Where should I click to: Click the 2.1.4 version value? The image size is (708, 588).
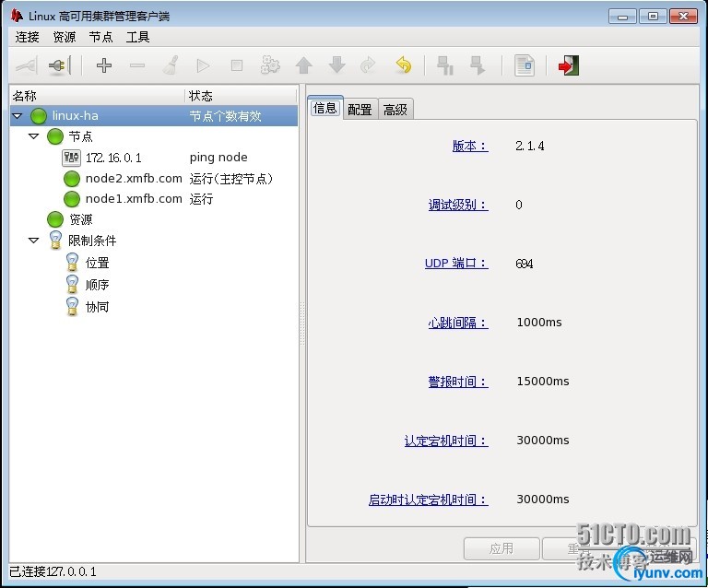point(530,146)
